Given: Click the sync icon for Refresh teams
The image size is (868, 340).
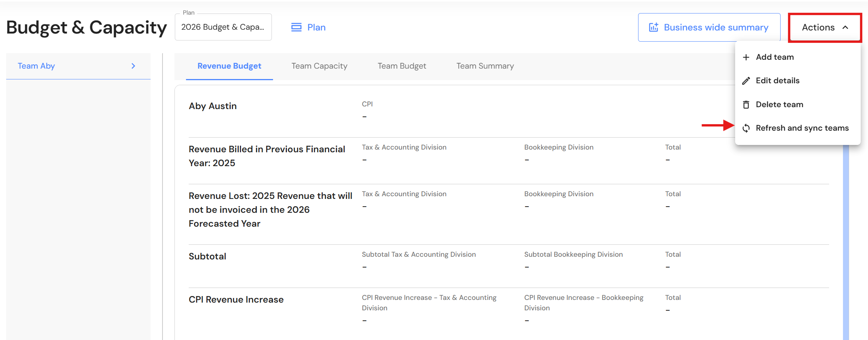Looking at the screenshot, I should [x=746, y=128].
